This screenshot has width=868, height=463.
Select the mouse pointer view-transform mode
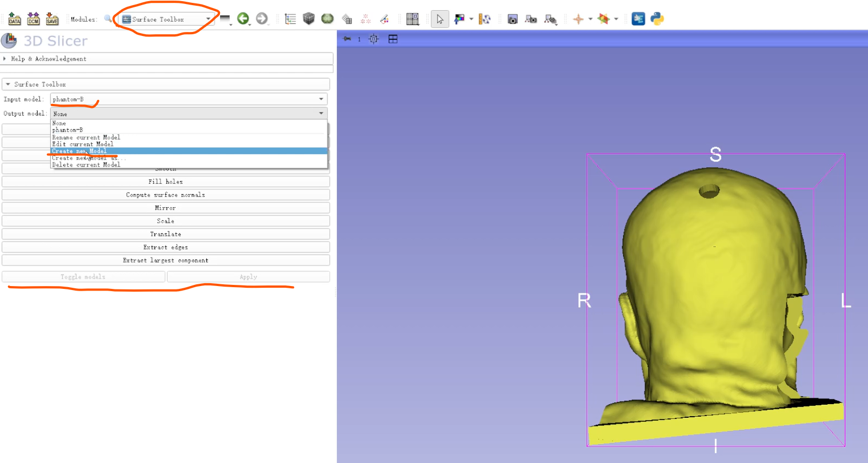click(x=439, y=19)
